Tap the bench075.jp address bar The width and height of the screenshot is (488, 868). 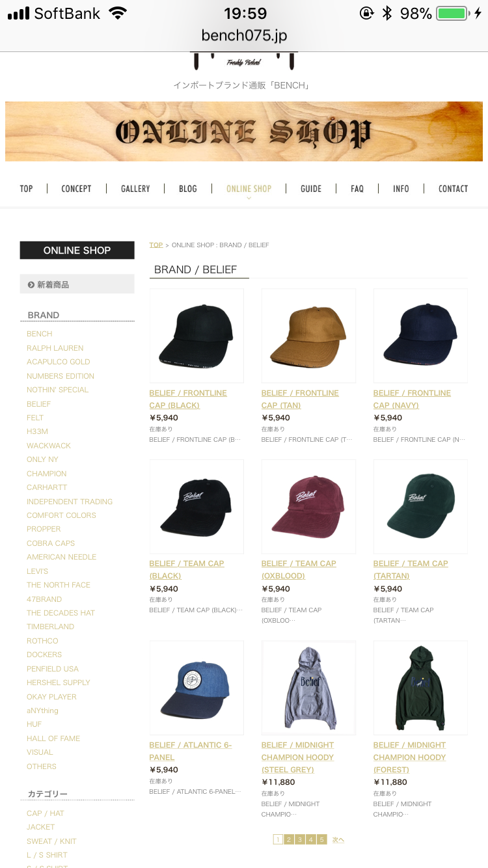tap(244, 35)
